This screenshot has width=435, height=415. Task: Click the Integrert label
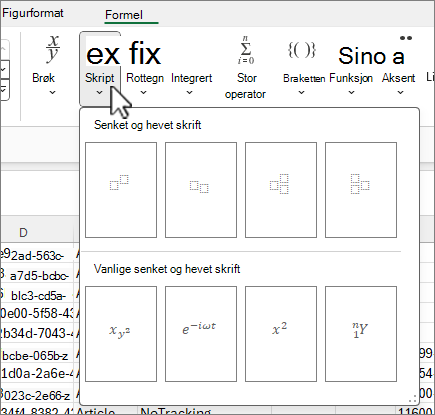tap(192, 78)
